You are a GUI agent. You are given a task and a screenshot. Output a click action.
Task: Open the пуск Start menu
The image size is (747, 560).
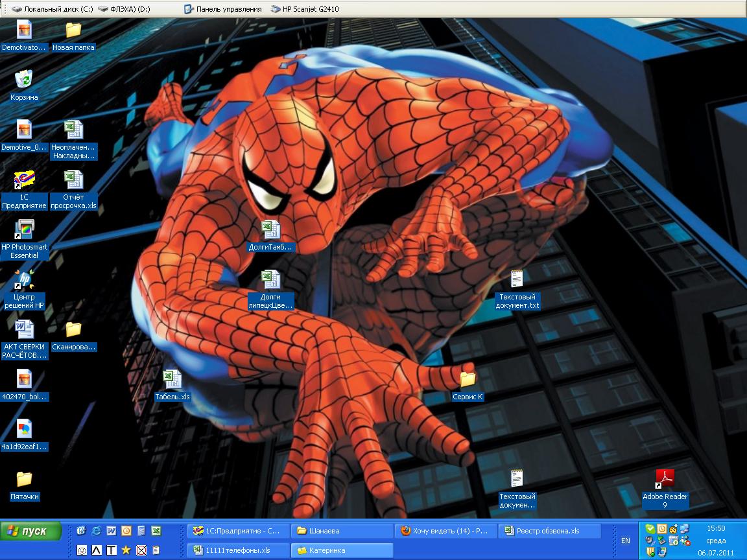pos(31,531)
